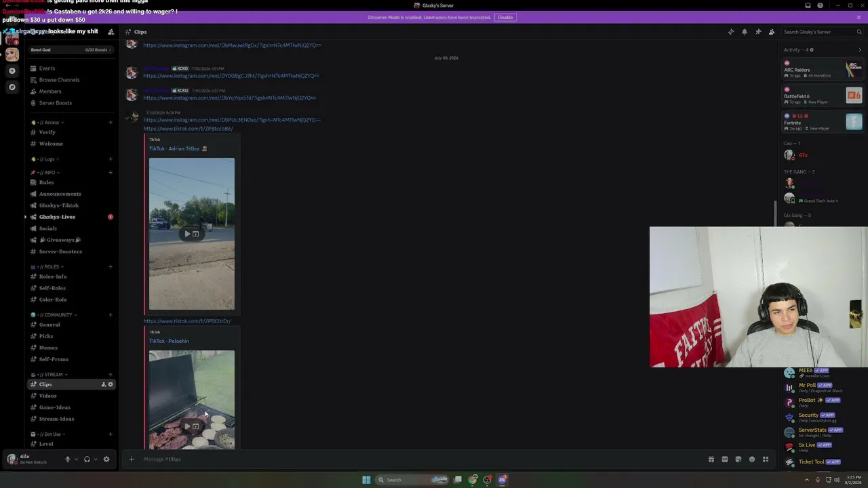Collapse the INFO category

46,172
